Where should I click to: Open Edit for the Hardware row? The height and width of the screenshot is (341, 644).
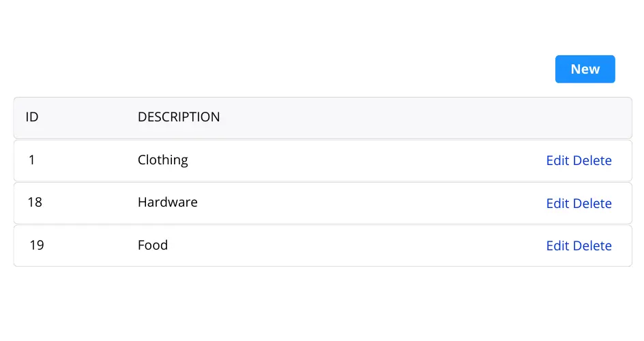click(x=557, y=203)
